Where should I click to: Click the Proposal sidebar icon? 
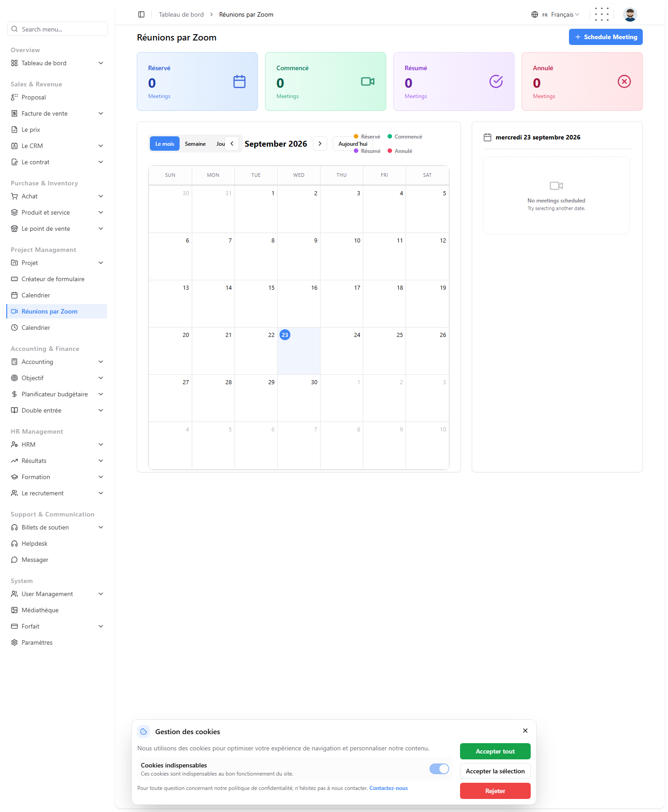pyautogui.click(x=14, y=97)
